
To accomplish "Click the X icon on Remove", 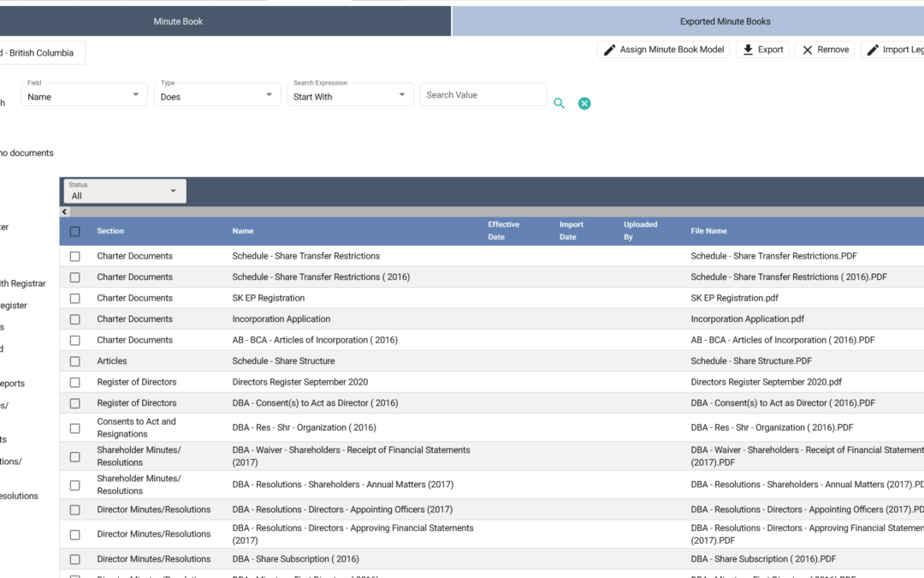I will click(x=808, y=50).
